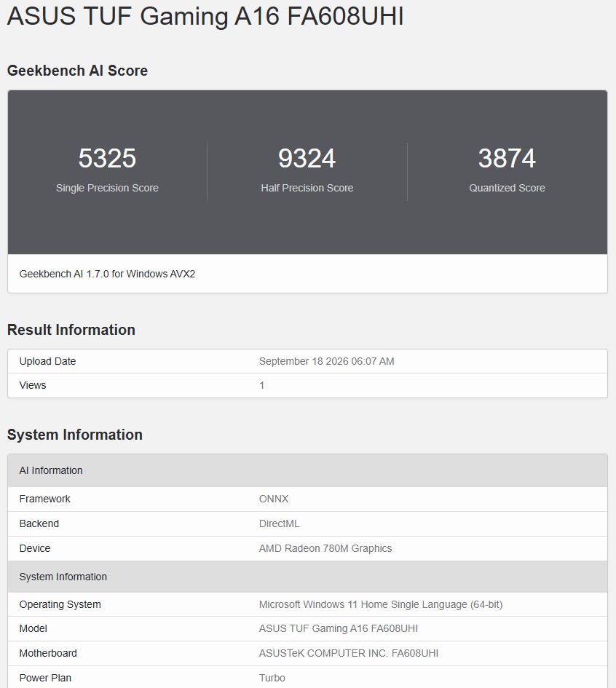Select the Result Information heading

pos(71,330)
